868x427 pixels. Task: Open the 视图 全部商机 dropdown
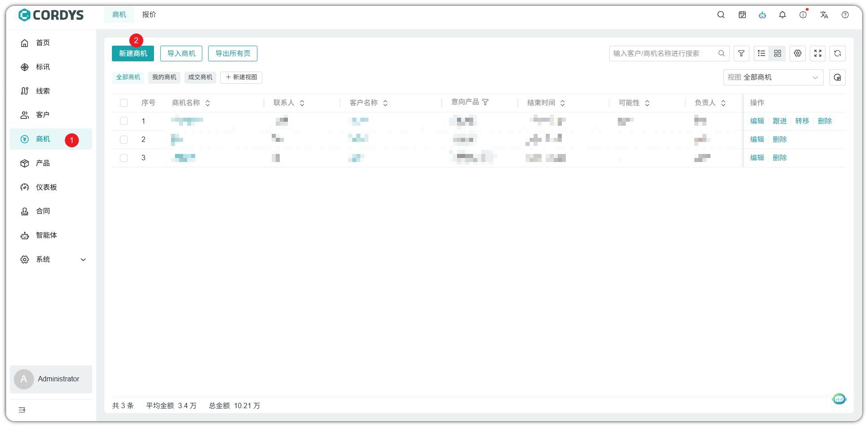click(773, 77)
